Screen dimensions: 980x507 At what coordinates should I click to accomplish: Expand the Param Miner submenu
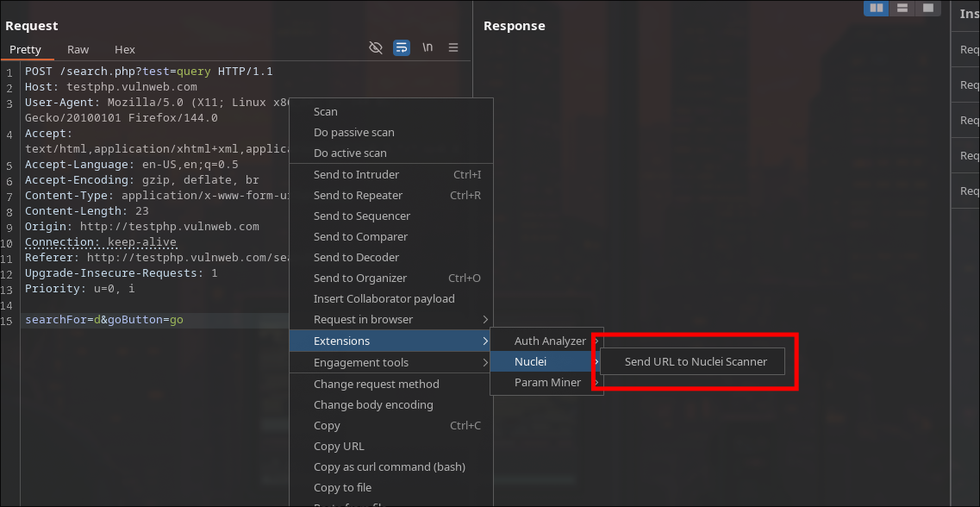(547, 383)
